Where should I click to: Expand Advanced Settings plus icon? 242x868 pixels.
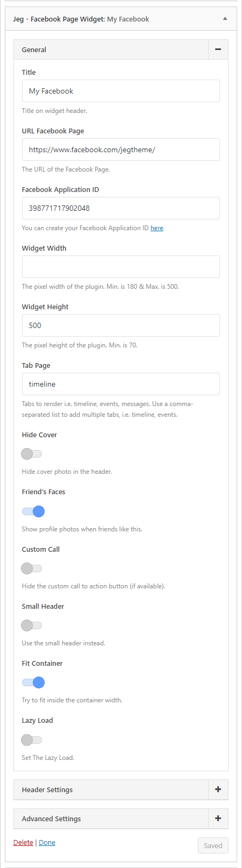point(218,819)
